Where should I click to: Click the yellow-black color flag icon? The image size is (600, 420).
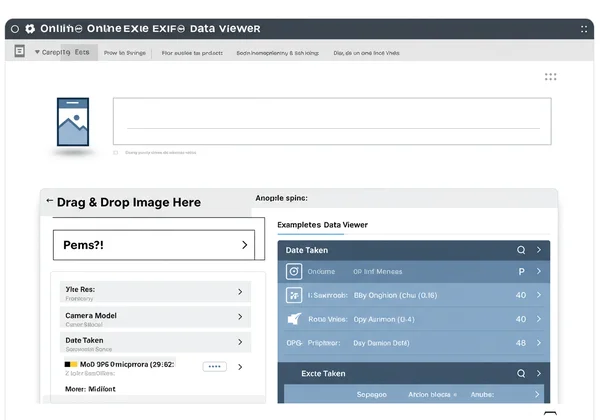[71, 364]
